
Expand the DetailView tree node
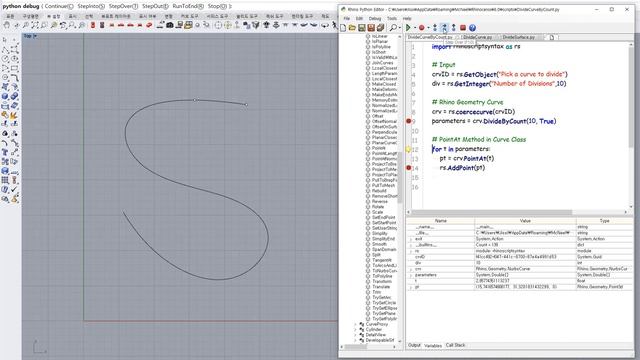[x=355, y=335]
